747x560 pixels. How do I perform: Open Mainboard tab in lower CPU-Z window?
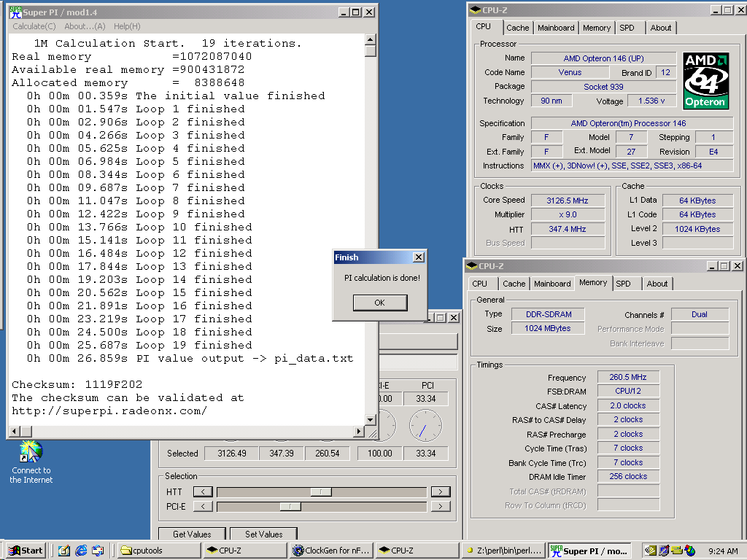(552, 284)
